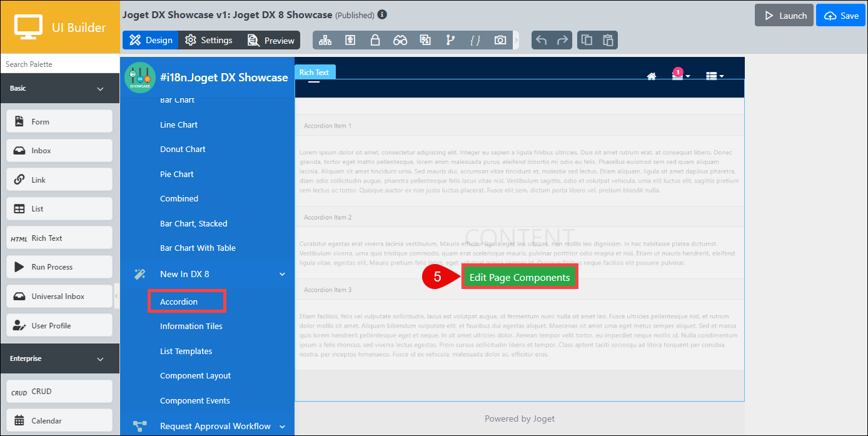Viewport: 868px width, 436px height.
Task: Open the curly braces JSON definition icon
Action: click(475, 40)
